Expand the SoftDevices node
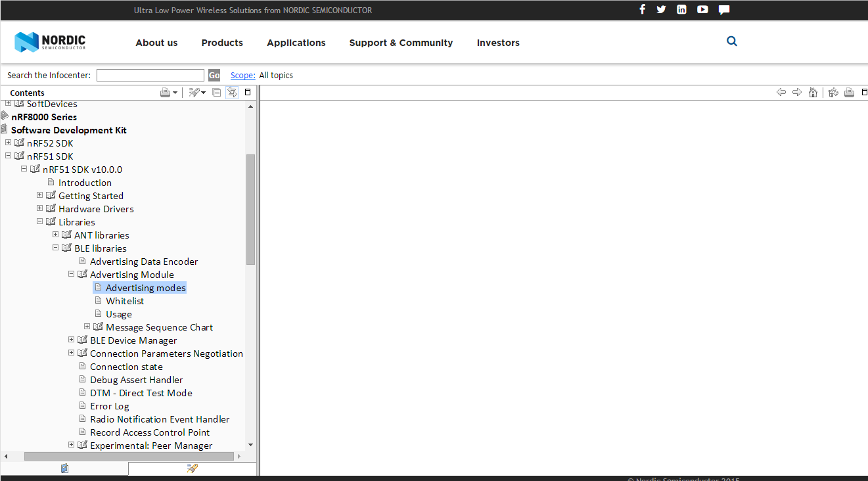Viewport: 868px width, 481px height. point(8,103)
